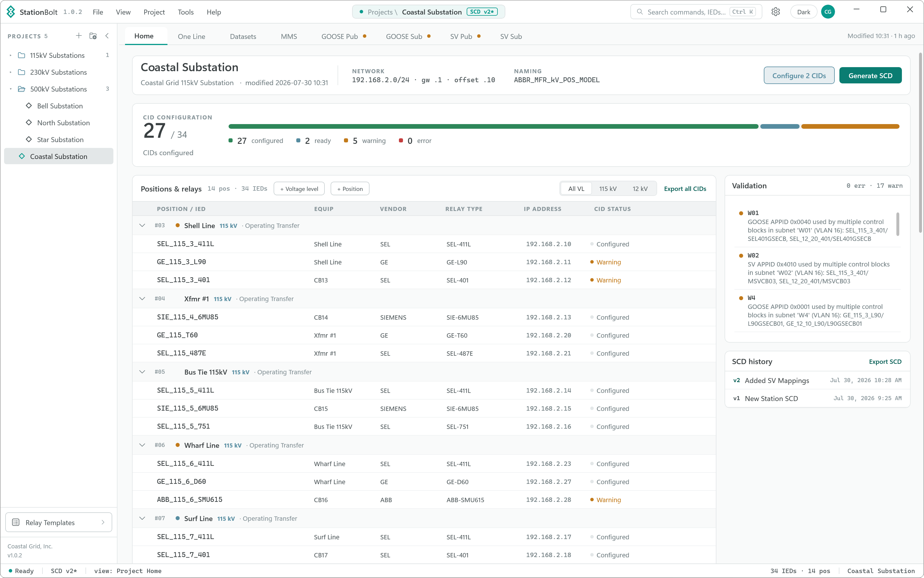Collapse position #03 Shell Line
924x578 pixels.
[142, 225]
